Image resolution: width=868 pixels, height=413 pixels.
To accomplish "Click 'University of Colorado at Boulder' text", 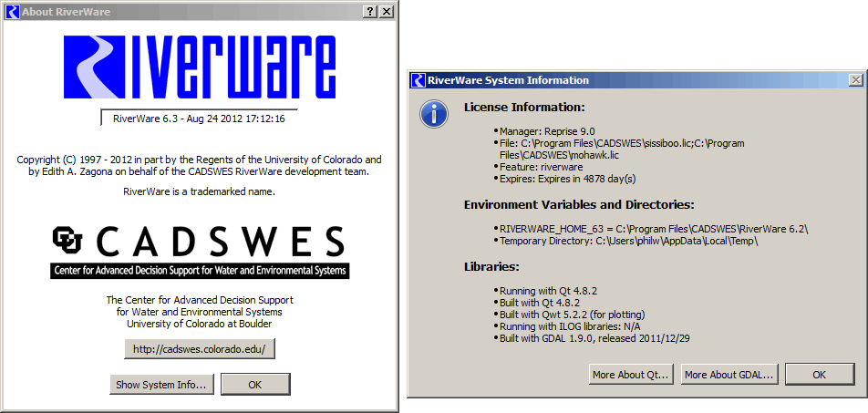I will [x=200, y=325].
